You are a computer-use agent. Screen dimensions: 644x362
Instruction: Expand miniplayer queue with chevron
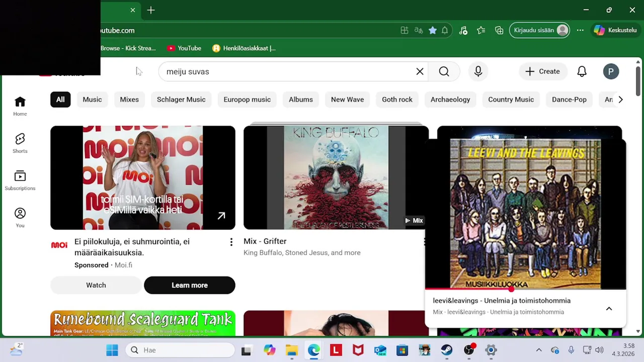point(609,309)
